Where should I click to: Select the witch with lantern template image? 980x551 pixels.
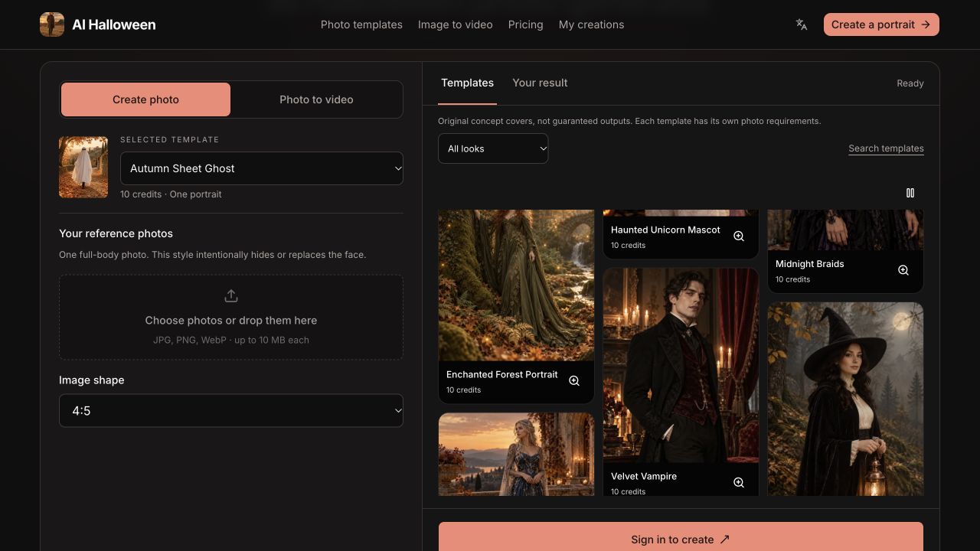(845, 399)
